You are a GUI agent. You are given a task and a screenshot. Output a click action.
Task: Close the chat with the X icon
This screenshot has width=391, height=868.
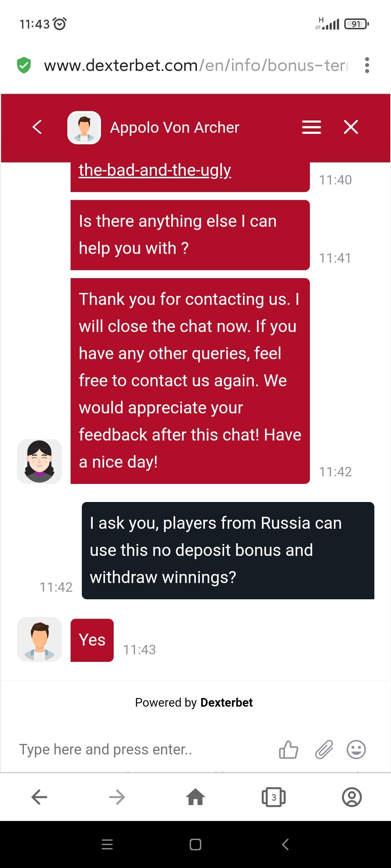click(x=351, y=127)
